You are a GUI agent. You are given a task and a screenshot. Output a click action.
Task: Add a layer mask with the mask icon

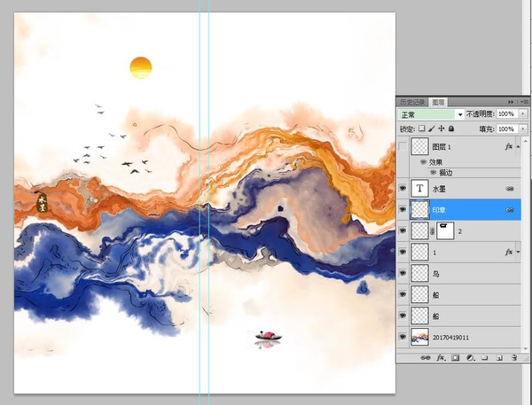[456, 358]
